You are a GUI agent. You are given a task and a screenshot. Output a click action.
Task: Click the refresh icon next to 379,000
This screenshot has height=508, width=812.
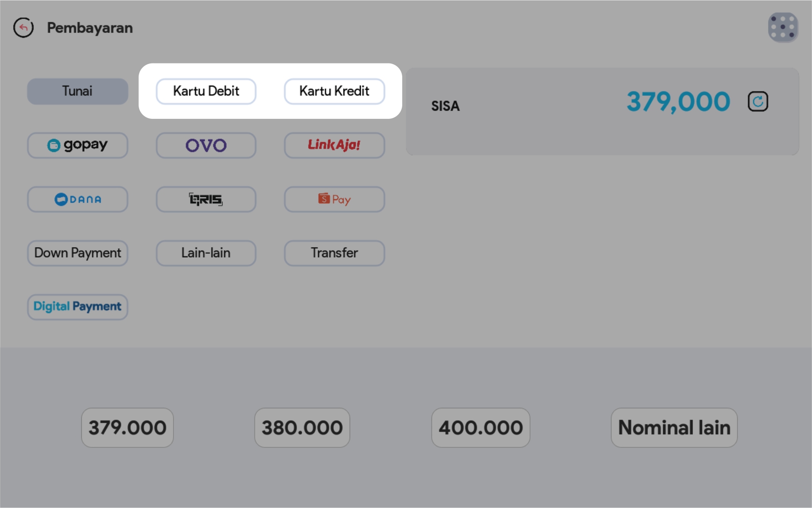pyautogui.click(x=757, y=102)
